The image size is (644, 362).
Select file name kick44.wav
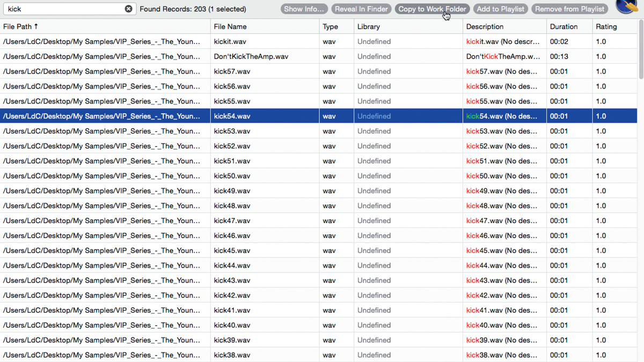(x=232, y=265)
